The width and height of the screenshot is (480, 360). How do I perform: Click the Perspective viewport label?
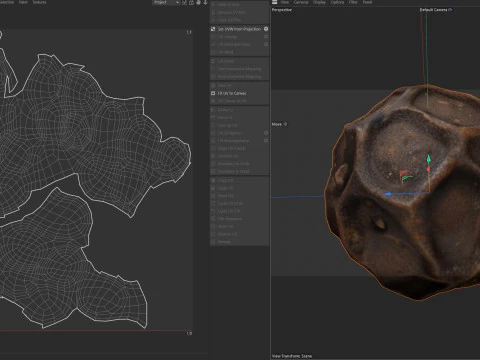pos(282,10)
